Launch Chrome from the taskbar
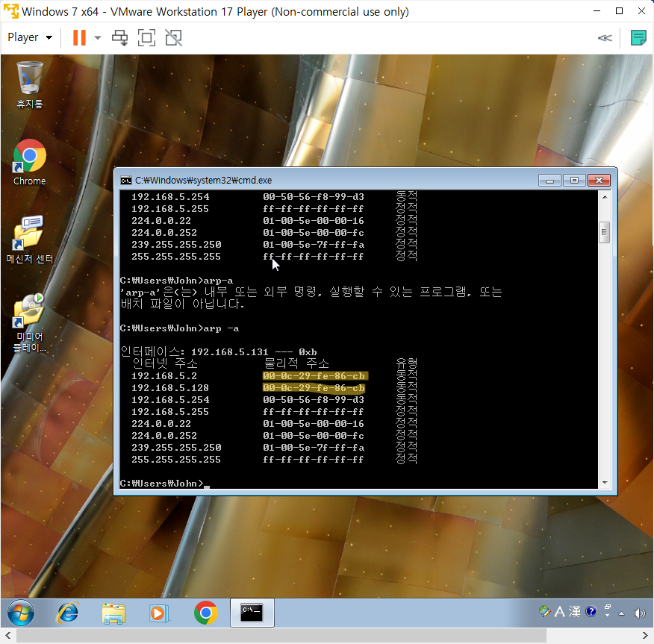The image size is (654, 644). coord(205,613)
